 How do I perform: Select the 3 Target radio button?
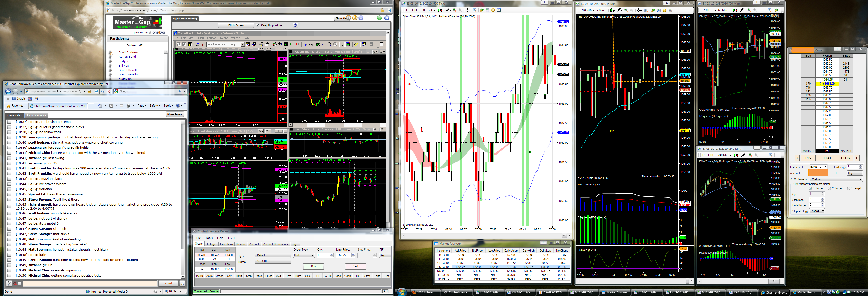[x=848, y=188]
